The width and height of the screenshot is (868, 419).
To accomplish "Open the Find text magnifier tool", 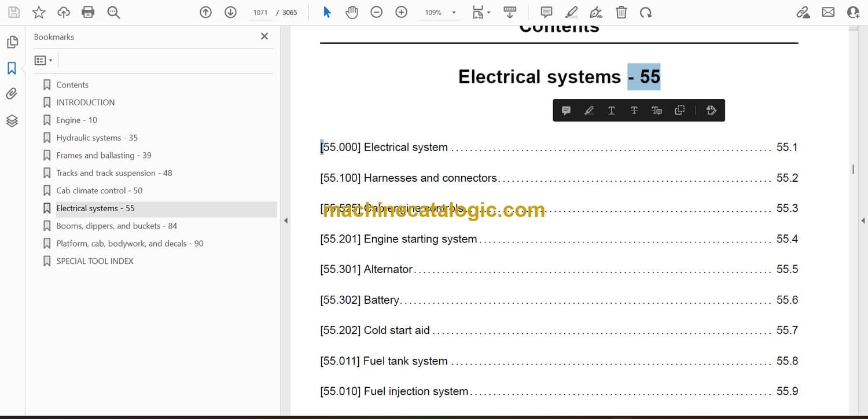I will 113,12.
